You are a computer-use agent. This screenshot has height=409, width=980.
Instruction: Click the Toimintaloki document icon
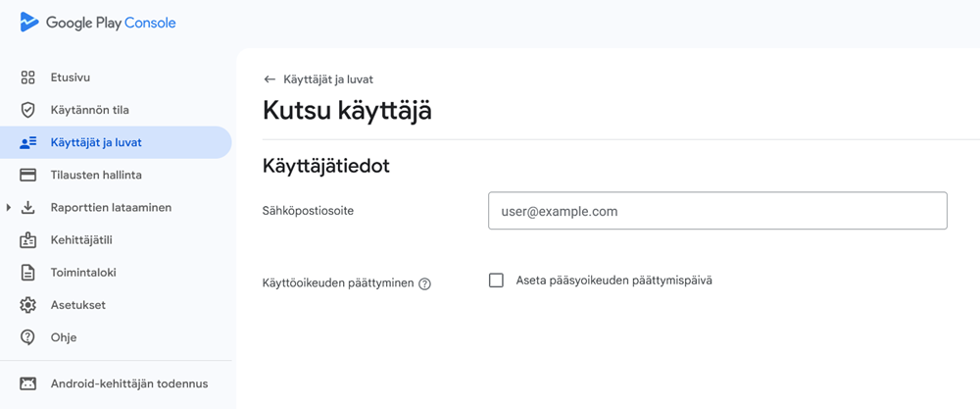tap(28, 273)
